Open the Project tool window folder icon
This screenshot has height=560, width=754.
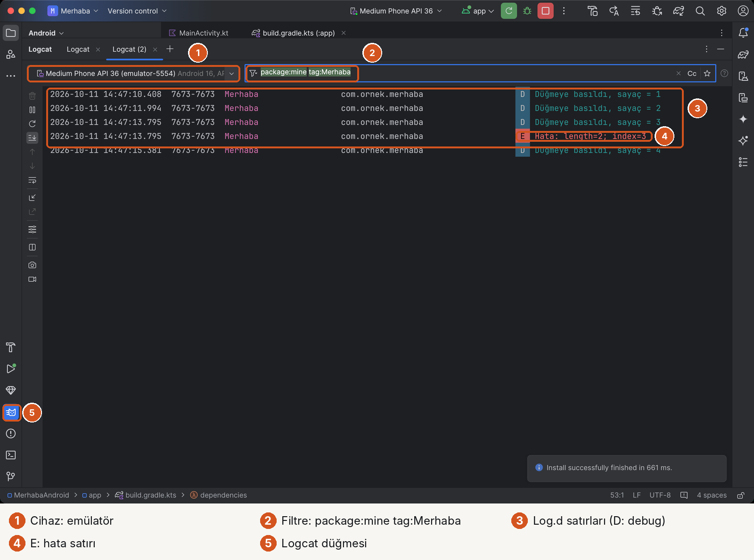(11, 33)
